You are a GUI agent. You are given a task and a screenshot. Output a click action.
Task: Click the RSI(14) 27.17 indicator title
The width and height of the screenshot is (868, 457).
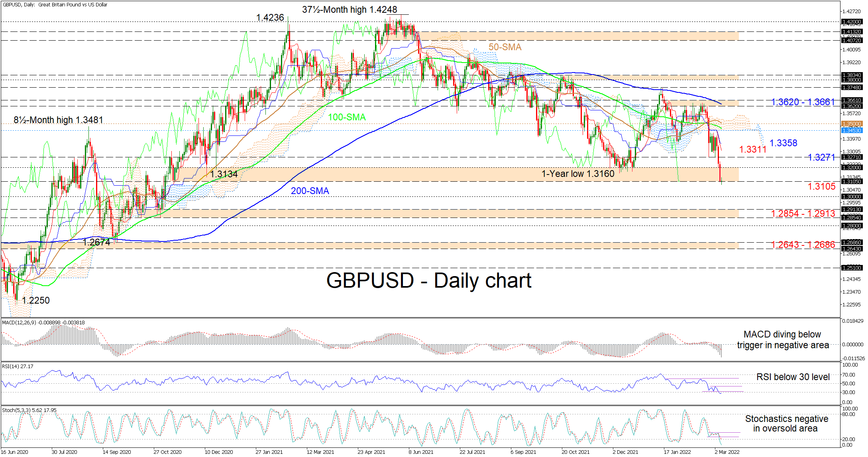[x=18, y=366]
